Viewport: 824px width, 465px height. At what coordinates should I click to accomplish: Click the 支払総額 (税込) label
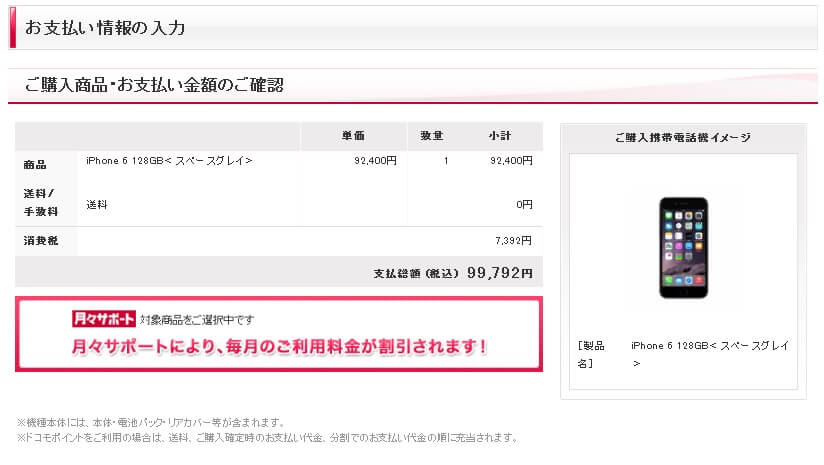tap(416, 274)
